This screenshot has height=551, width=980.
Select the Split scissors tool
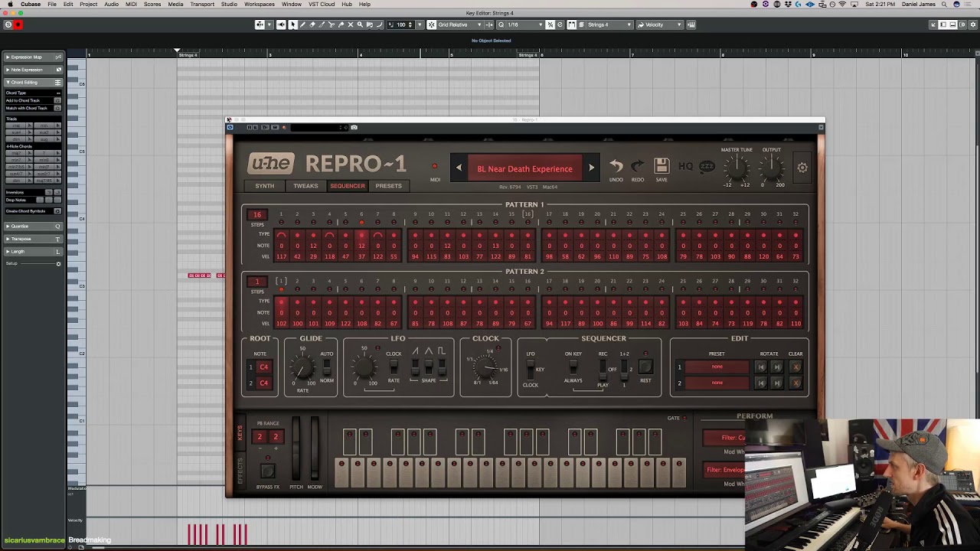332,24
